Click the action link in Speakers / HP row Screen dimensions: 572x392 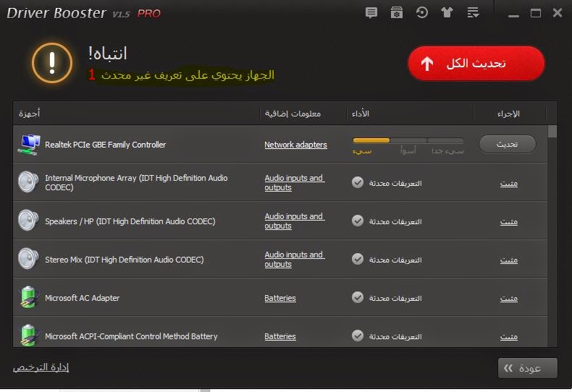point(509,221)
